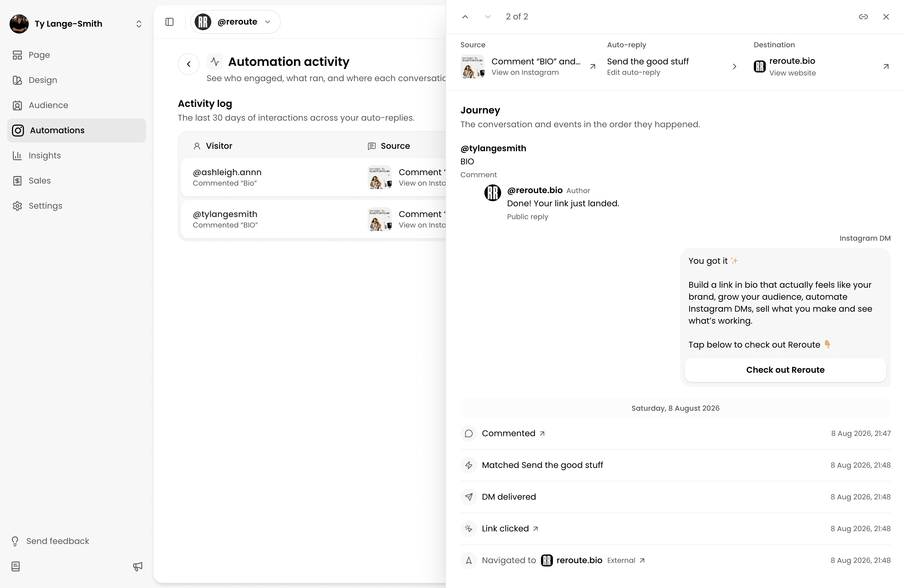The image size is (905, 588).
Task: Click External arrow in Navigated row
Action: click(x=642, y=560)
